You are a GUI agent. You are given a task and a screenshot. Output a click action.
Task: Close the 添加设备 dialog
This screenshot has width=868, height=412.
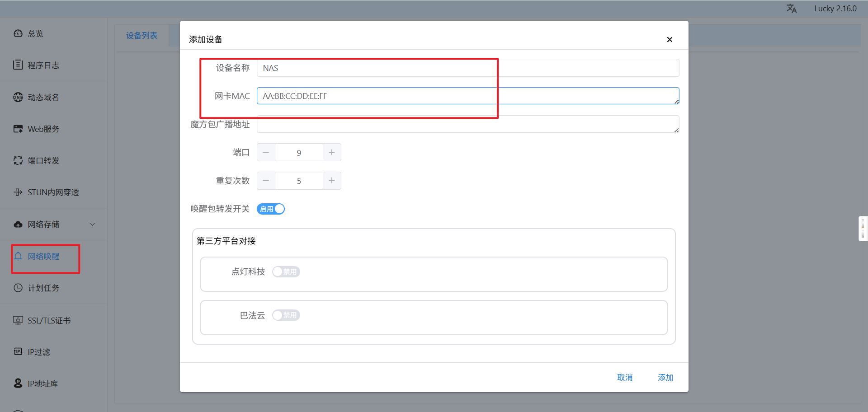670,40
